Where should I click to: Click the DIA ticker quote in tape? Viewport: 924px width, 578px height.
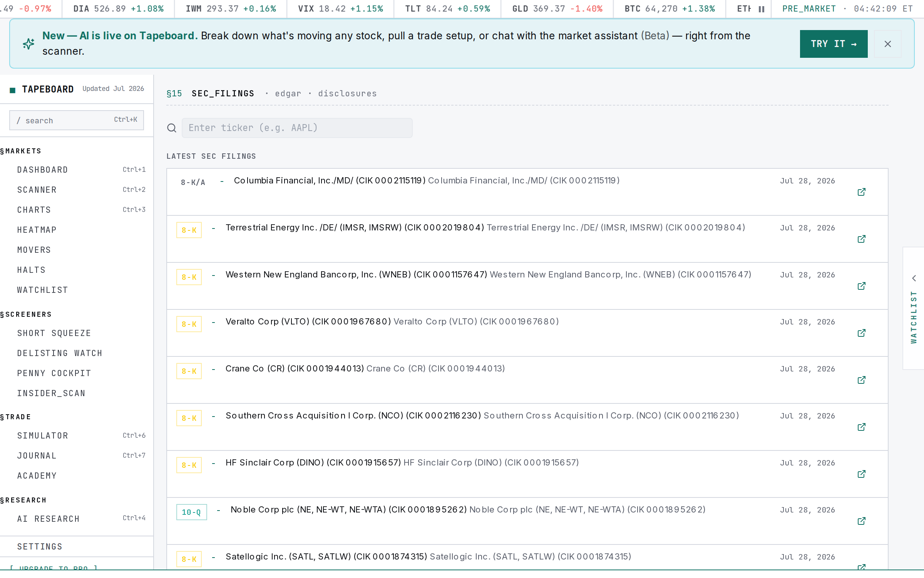coord(119,8)
